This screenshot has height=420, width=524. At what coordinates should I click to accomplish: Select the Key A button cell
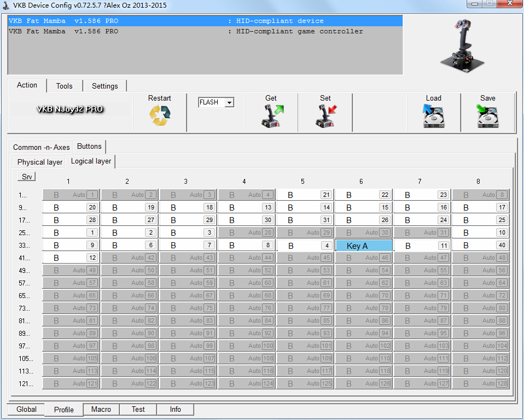pos(364,246)
